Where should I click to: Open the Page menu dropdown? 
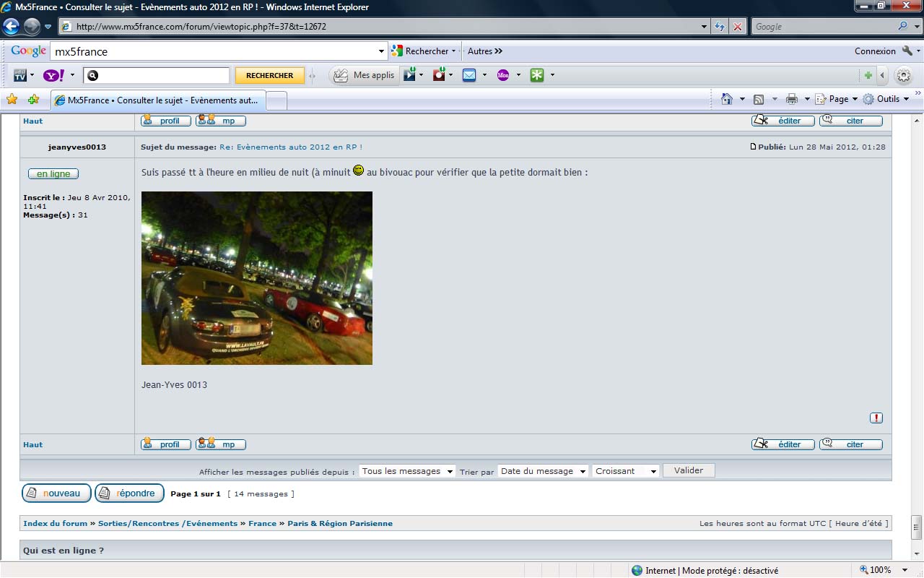[855, 99]
